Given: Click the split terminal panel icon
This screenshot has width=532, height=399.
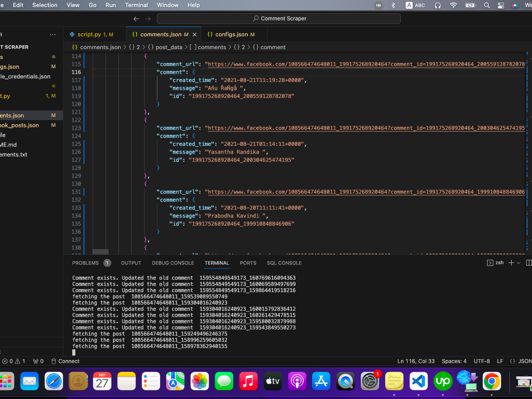Looking at the screenshot, I should click(x=529, y=262).
